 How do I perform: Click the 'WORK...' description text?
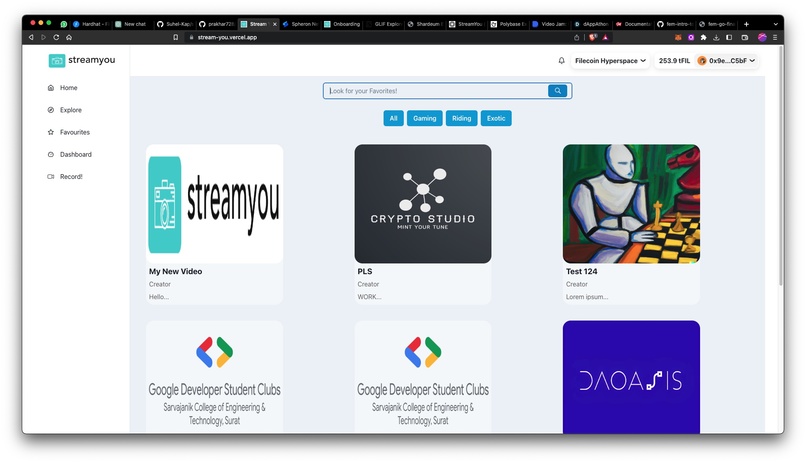369,297
